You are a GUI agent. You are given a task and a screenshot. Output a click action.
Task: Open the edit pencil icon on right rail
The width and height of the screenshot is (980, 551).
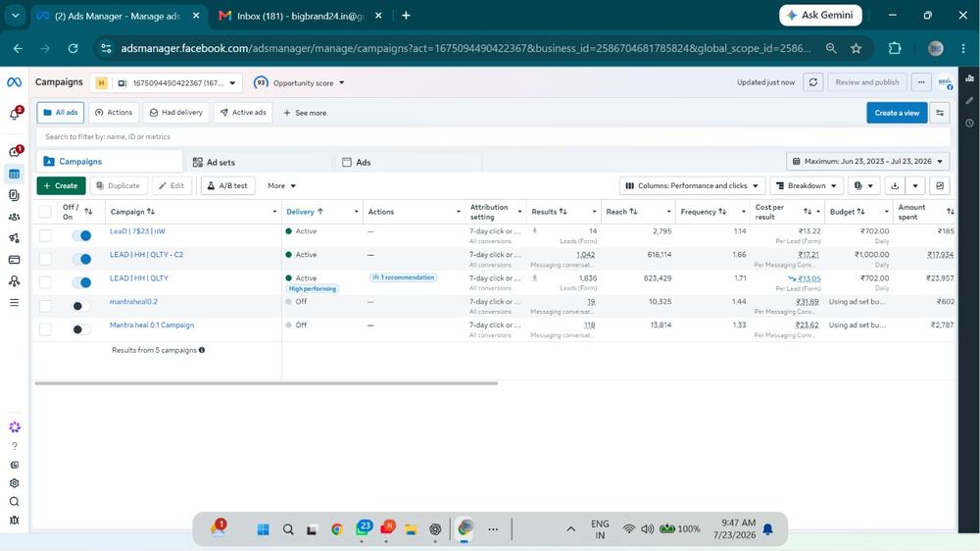click(x=969, y=100)
